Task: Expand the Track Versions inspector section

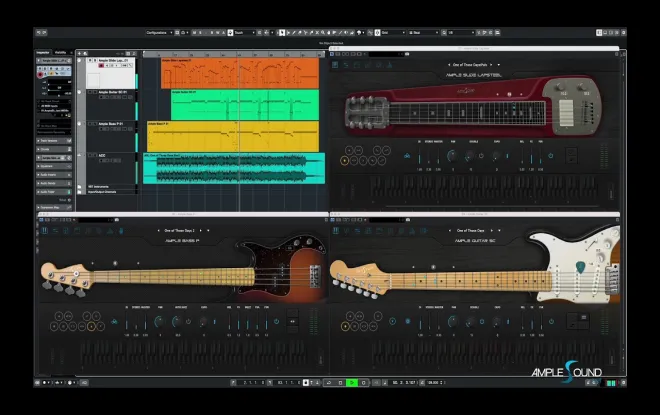Action: coord(54,141)
